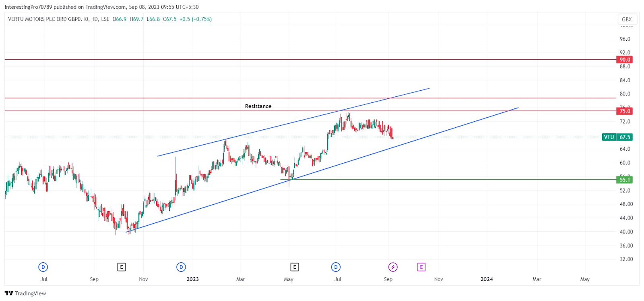This screenshot has height=301, width=644.
Task: Click the 48.00 value on price scale
Action: (x=626, y=204)
